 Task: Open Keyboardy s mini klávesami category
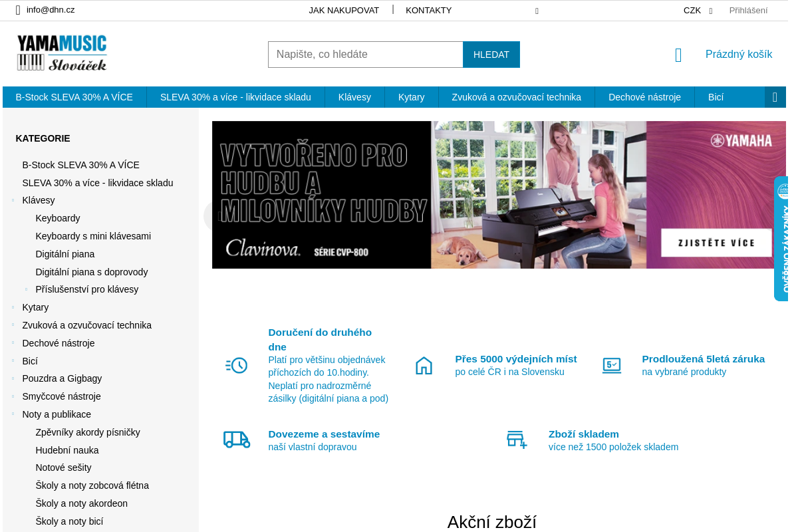pos(93,236)
